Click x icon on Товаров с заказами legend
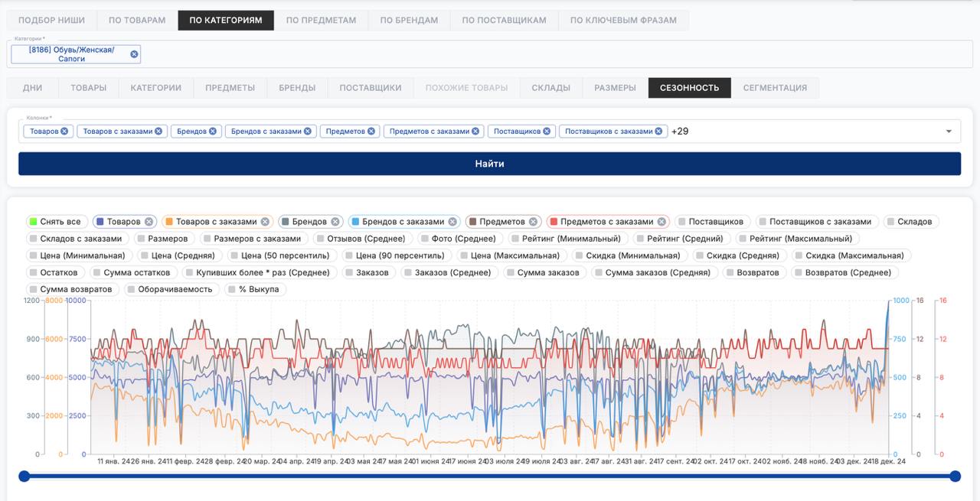Screen dimensions: 980x501 coord(265,222)
